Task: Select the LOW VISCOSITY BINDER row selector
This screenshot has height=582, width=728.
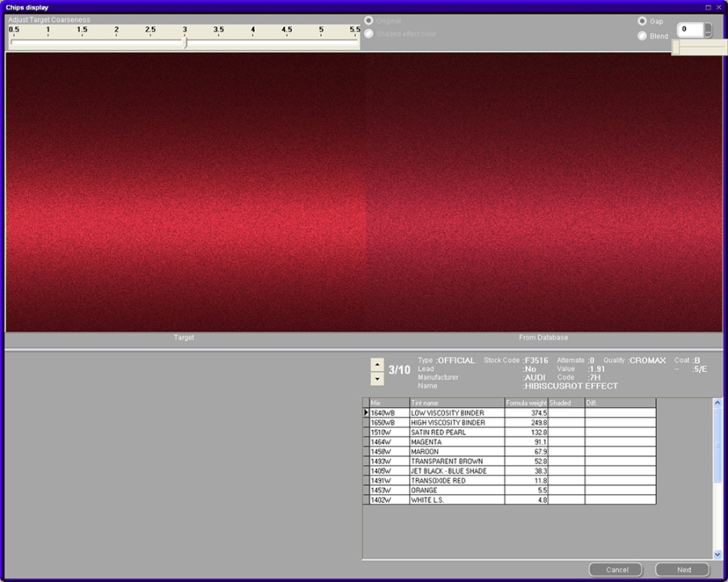Action: [366, 413]
